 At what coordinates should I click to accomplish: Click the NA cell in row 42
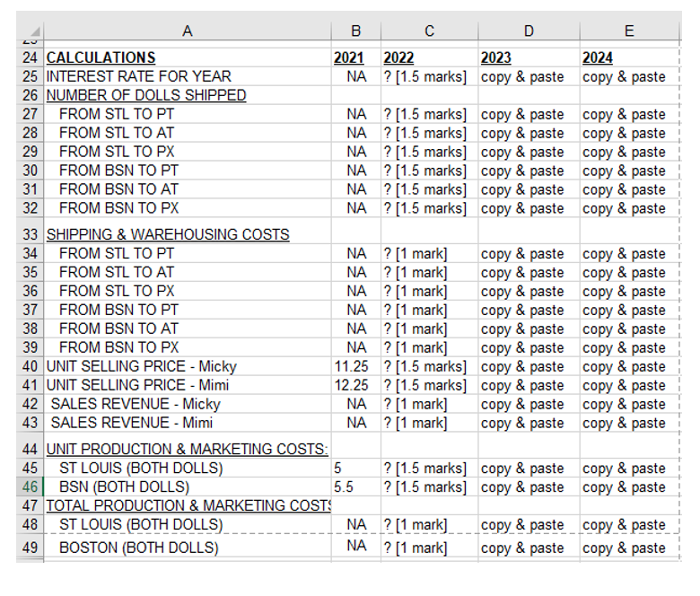(x=356, y=404)
